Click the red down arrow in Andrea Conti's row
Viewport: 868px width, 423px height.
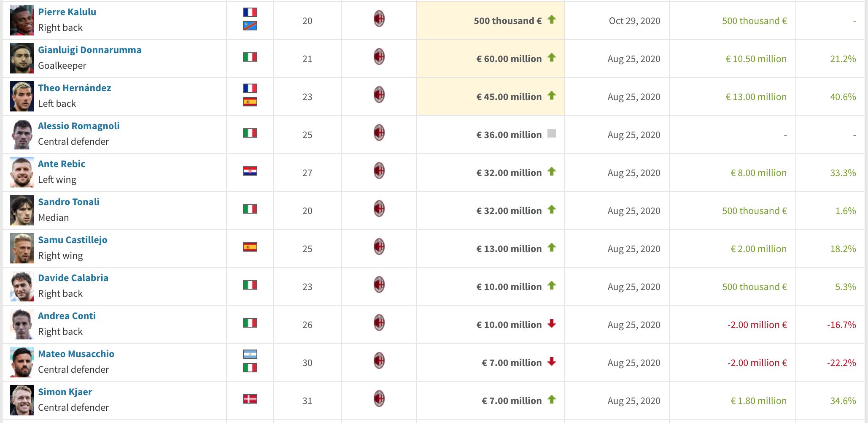pyautogui.click(x=551, y=324)
